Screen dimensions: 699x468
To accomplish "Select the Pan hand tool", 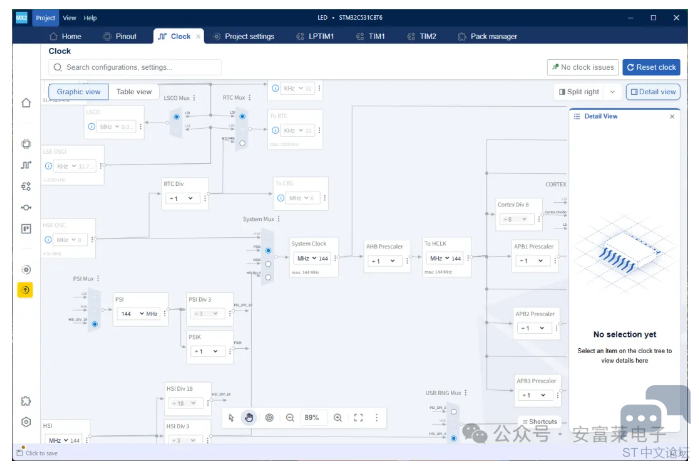I will point(249,417).
